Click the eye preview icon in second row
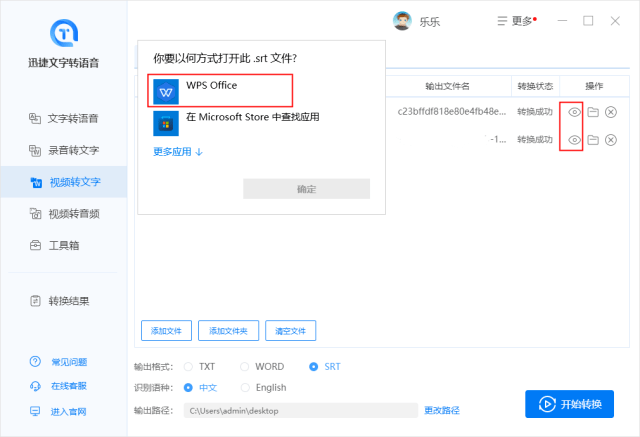 [574, 140]
